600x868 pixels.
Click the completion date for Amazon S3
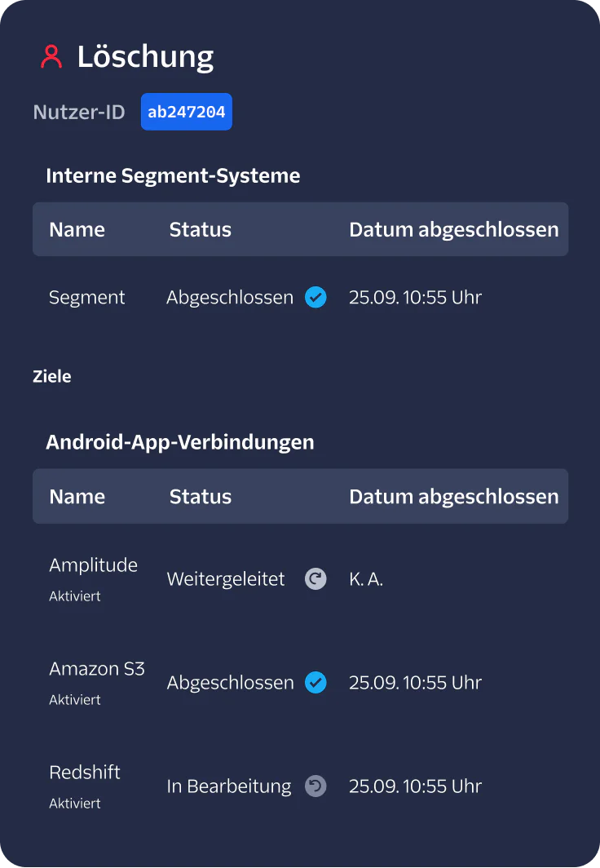click(415, 682)
